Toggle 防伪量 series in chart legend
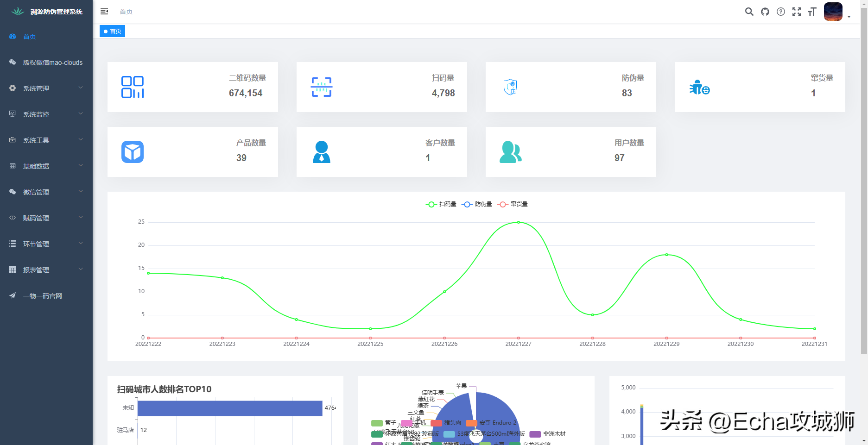The image size is (868, 445). click(477, 204)
